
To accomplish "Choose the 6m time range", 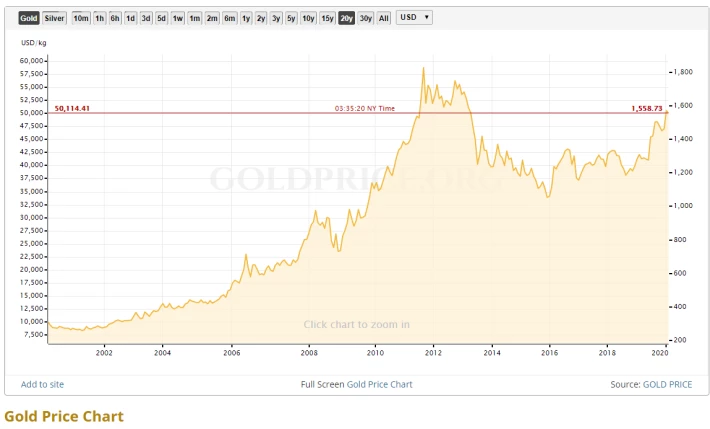I will click(230, 18).
